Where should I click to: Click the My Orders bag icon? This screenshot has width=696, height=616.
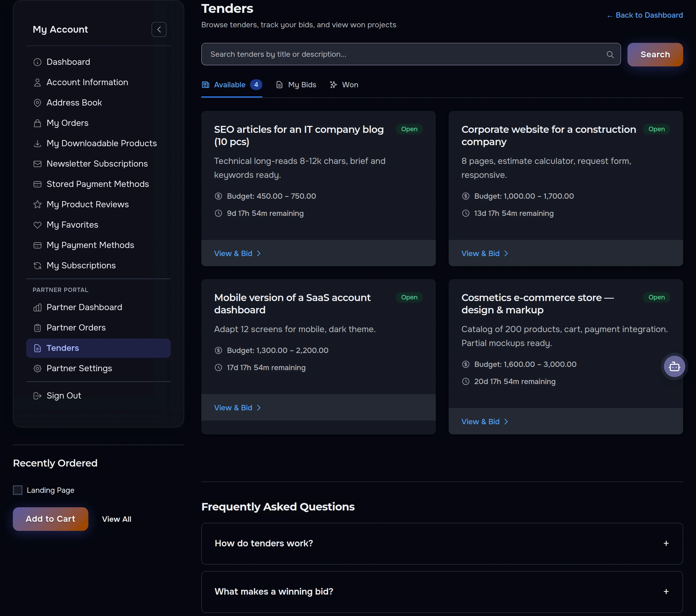(x=37, y=123)
